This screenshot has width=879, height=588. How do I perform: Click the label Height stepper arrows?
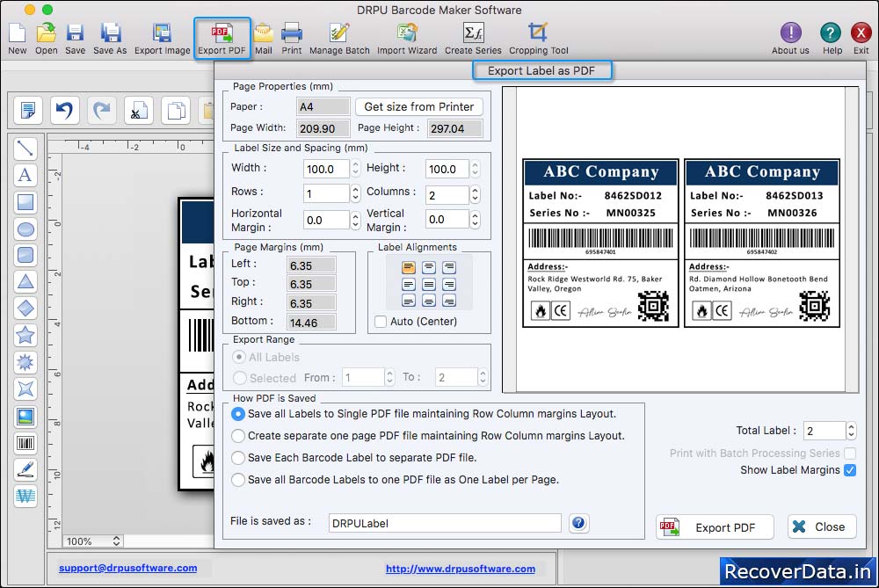(475, 169)
